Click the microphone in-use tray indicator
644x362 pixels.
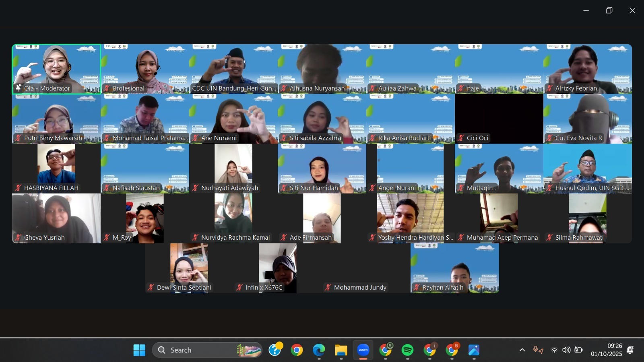click(x=538, y=350)
